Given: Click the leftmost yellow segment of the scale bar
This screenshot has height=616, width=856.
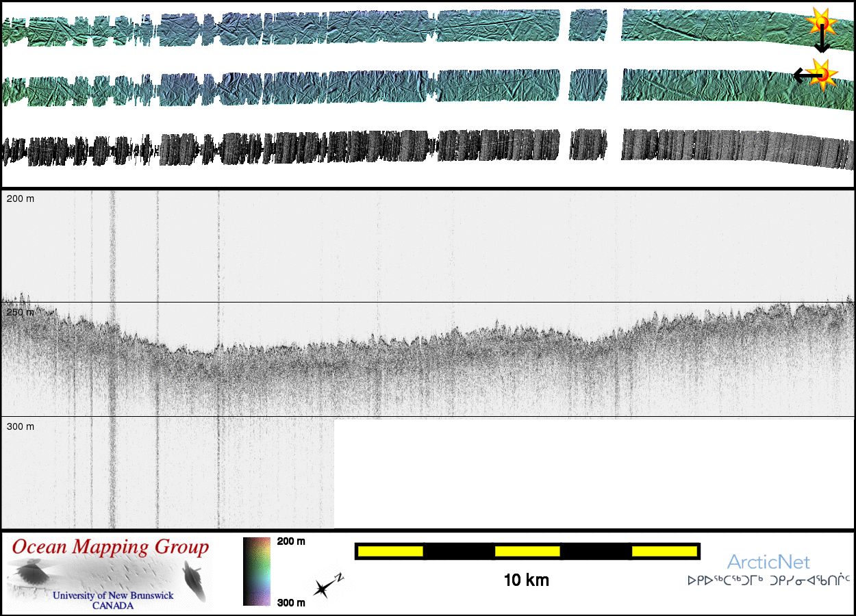Looking at the screenshot, I should pyautogui.click(x=390, y=551).
